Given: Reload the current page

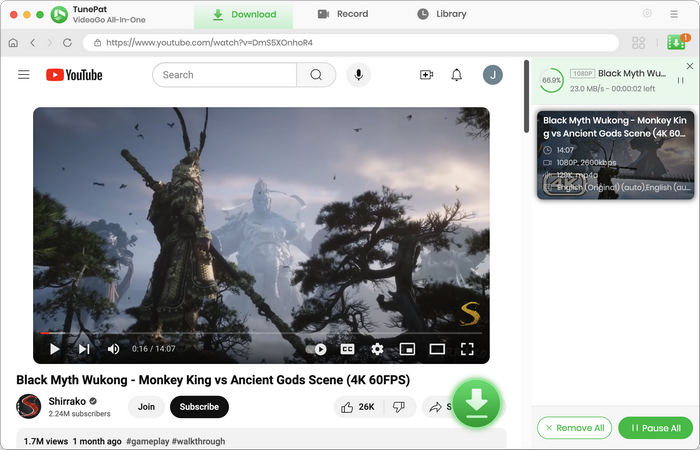Looking at the screenshot, I should click(67, 43).
